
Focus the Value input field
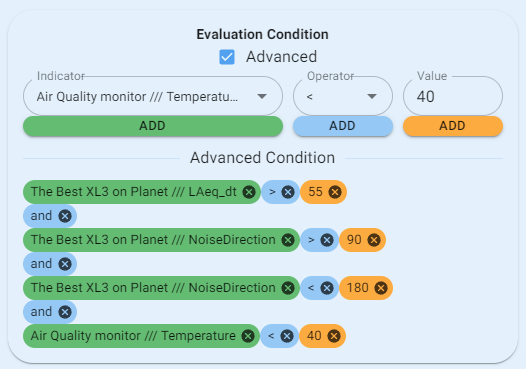(x=453, y=96)
